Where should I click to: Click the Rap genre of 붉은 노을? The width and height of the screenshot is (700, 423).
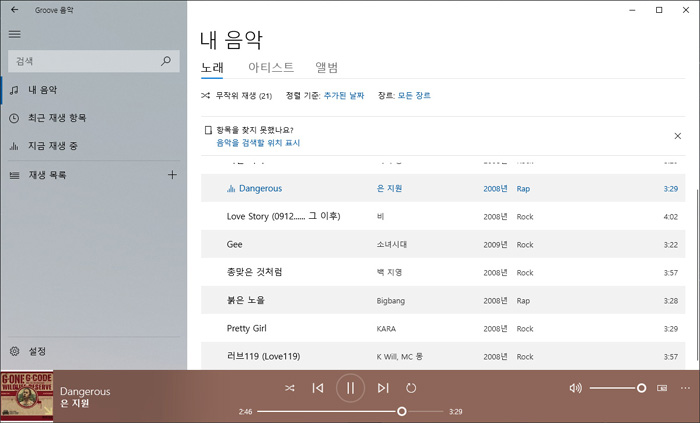[x=523, y=301]
